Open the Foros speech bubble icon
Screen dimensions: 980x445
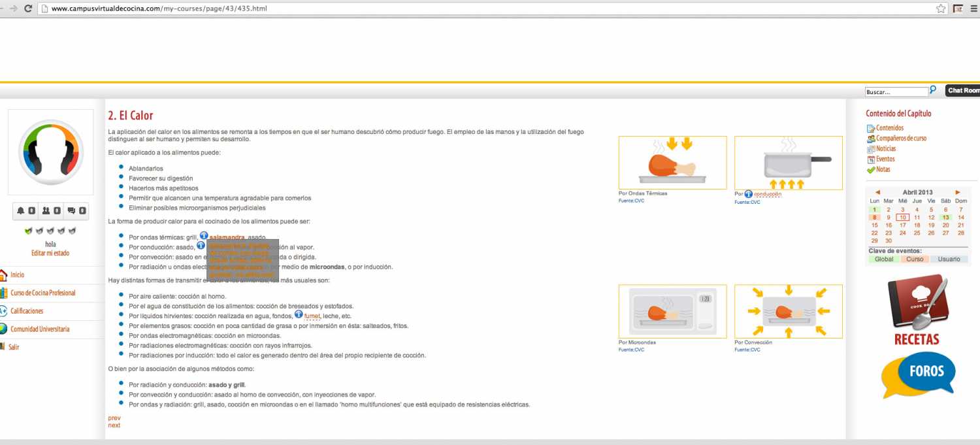(x=918, y=374)
